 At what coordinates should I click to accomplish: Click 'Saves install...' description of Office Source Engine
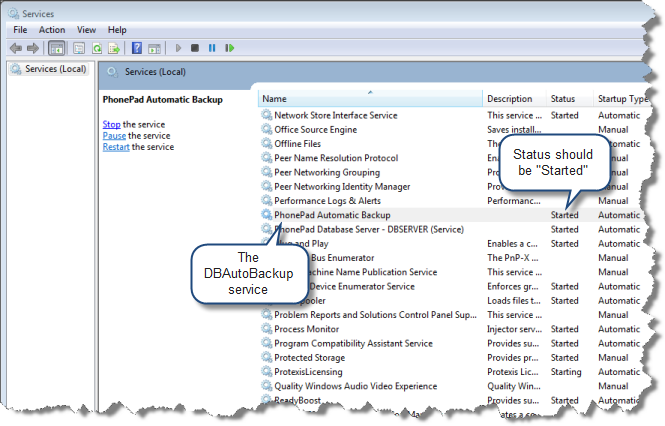point(514,129)
